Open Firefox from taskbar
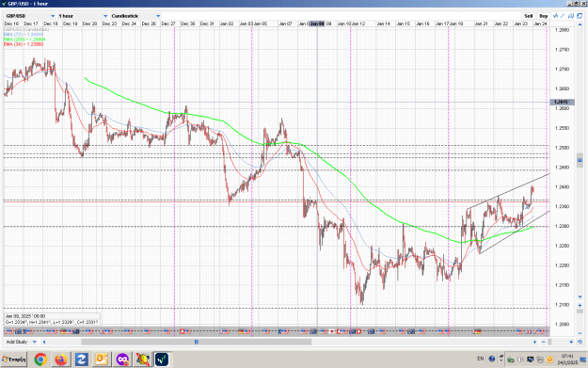This screenshot has width=588, height=368. click(61, 360)
